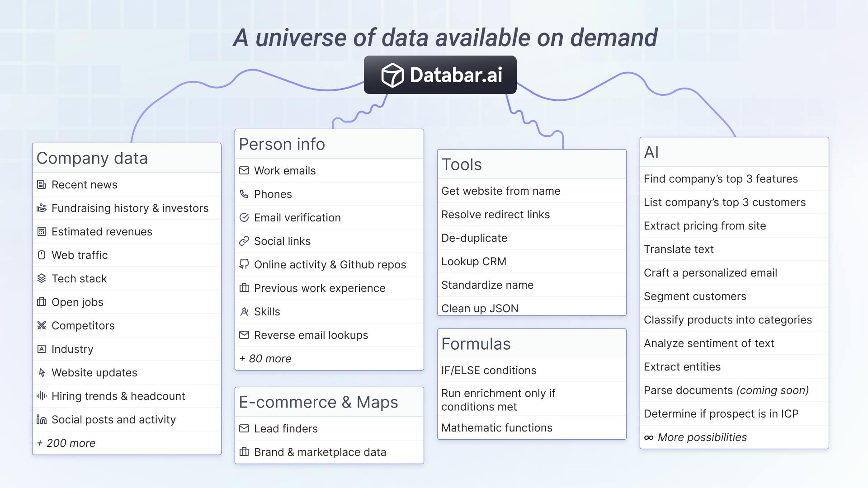Click the '+ 80 more' text
This screenshot has height=488, width=868.
(x=265, y=358)
